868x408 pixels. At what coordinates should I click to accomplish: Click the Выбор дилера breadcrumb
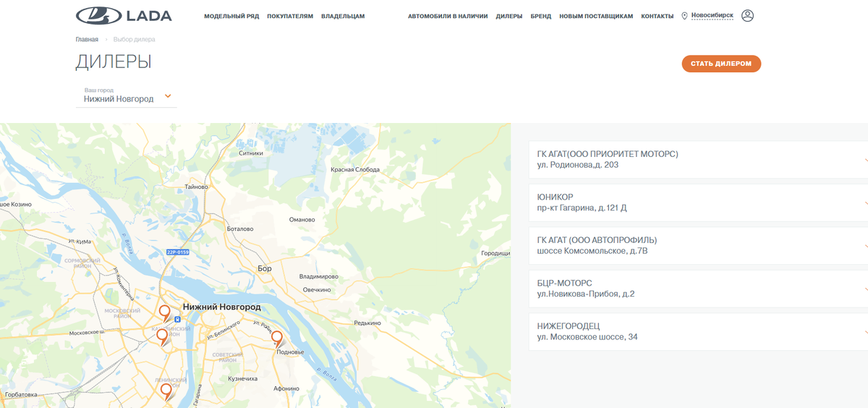(x=135, y=39)
